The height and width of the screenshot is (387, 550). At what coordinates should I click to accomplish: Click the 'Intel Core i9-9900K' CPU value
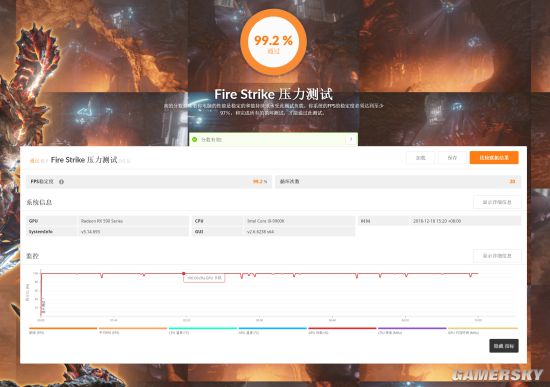(266, 221)
